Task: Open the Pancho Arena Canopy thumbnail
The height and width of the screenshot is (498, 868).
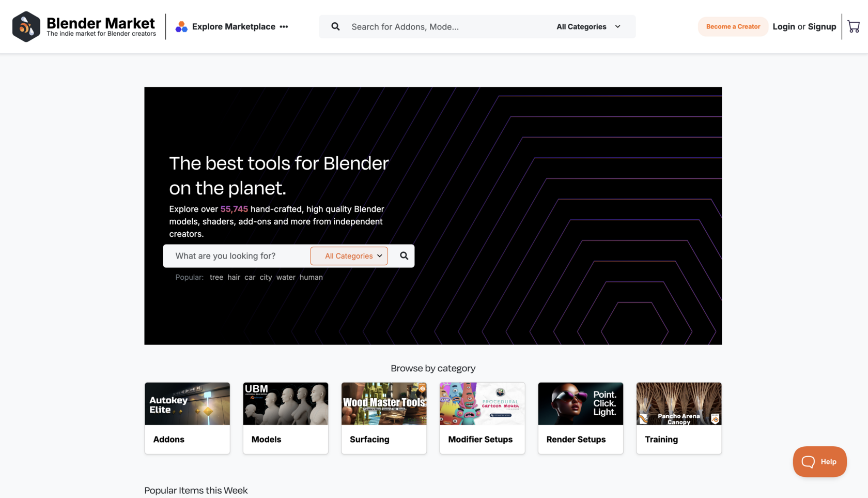Action: click(x=679, y=404)
